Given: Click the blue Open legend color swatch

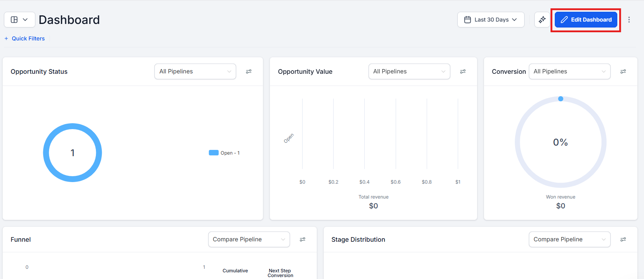Looking at the screenshot, I should 214,153.
